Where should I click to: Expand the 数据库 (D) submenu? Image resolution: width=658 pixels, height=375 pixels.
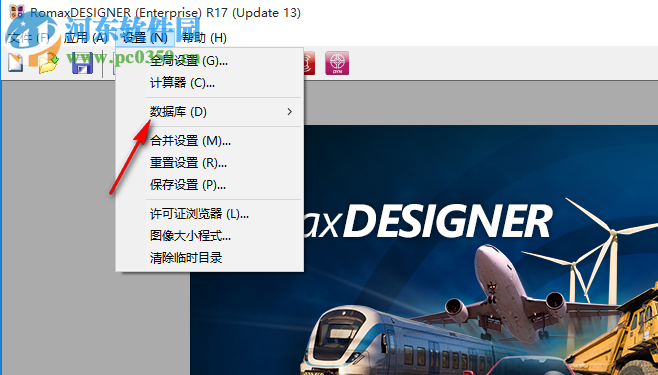click(x=209, y=112)
